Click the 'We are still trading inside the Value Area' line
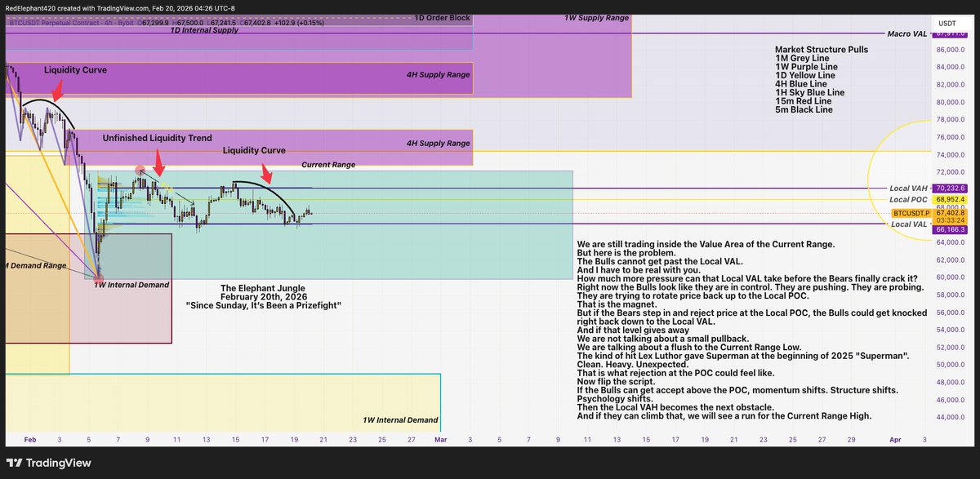Screen dimensions: 980x479 (x=706, y=245)
